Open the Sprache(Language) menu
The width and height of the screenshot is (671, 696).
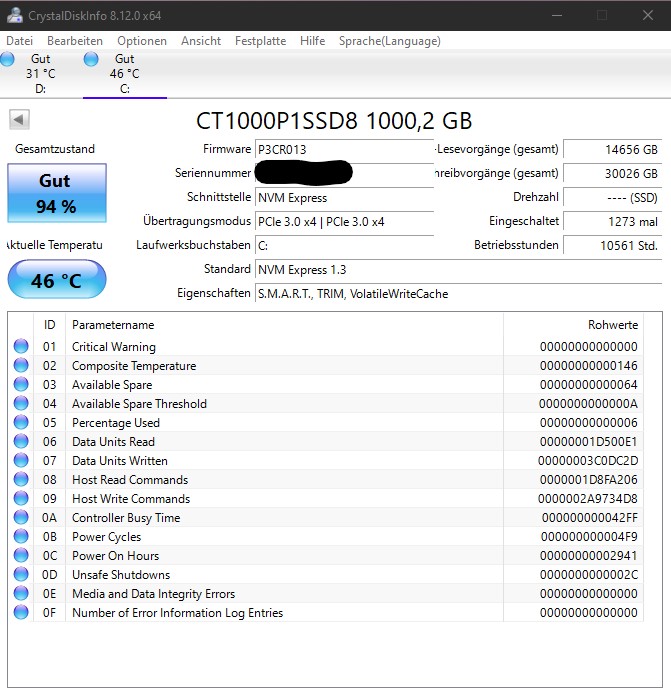(390, 41)
